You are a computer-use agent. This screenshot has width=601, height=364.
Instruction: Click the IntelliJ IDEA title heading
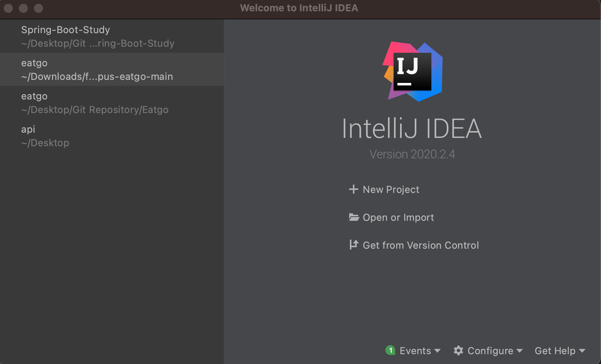coord(412,128)
